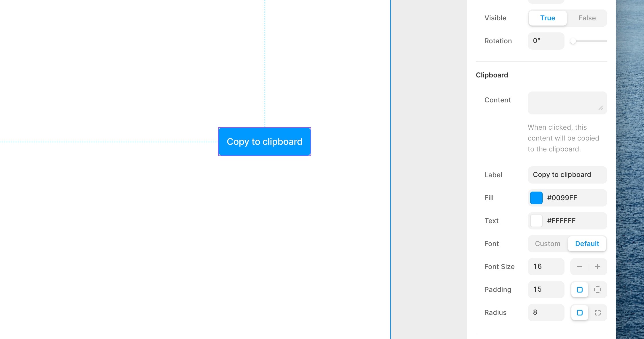
Task: Toggle Visible to False
Action: pos(587,18)
